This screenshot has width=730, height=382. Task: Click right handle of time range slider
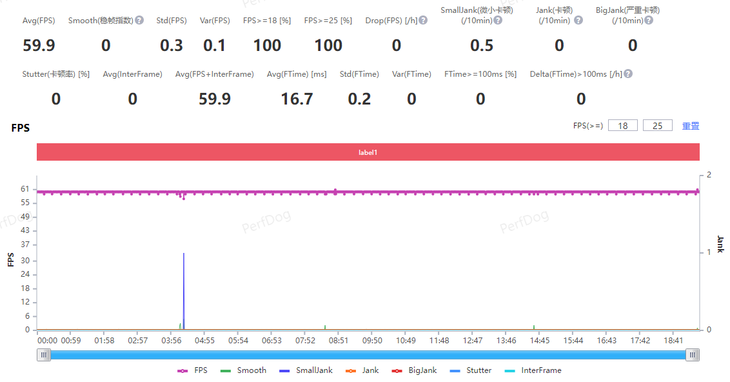[x=692, y=355]
